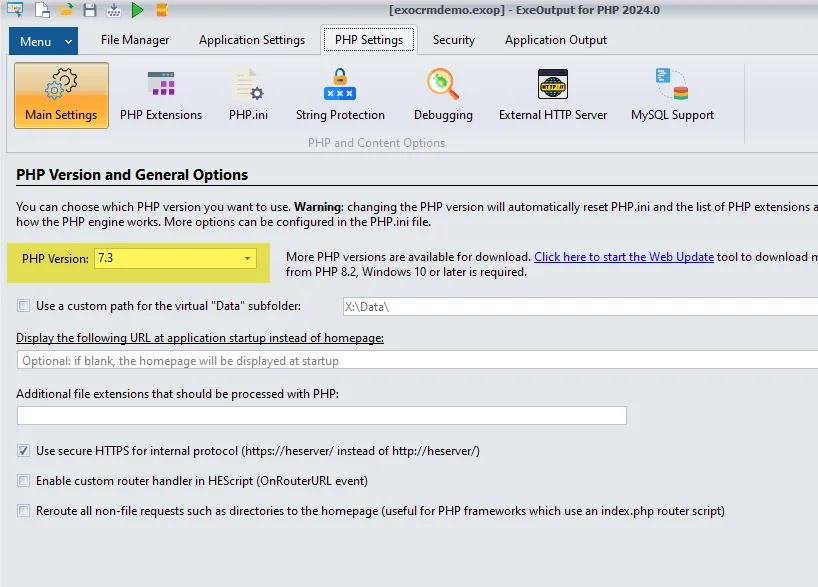Click the Web Update tool link
Image resolution: width=818 pixels, height=587 pixels.
coord(624,257)
